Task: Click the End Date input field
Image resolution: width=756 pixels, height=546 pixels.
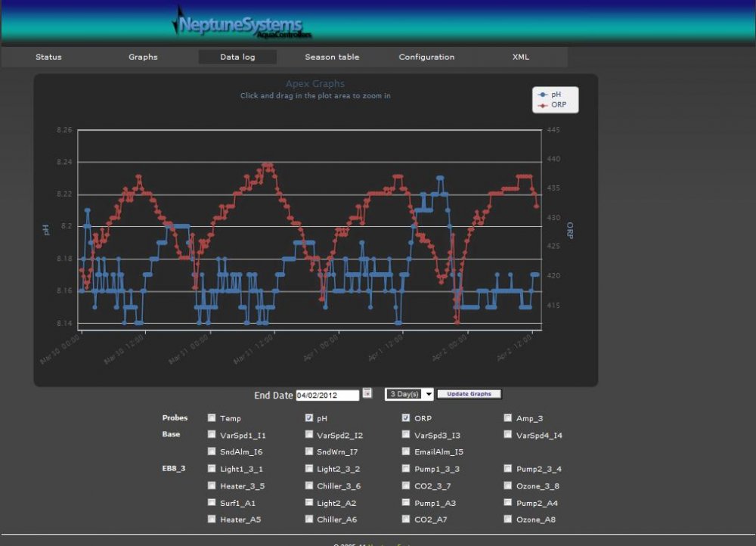Action: coord(327,395)
